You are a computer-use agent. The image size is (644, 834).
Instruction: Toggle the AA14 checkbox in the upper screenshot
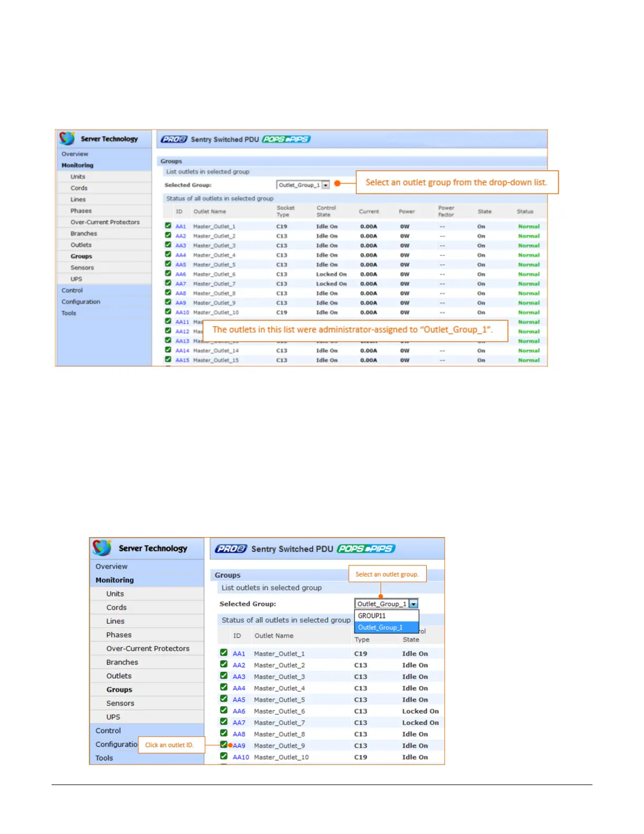click(x=168, y=350)
